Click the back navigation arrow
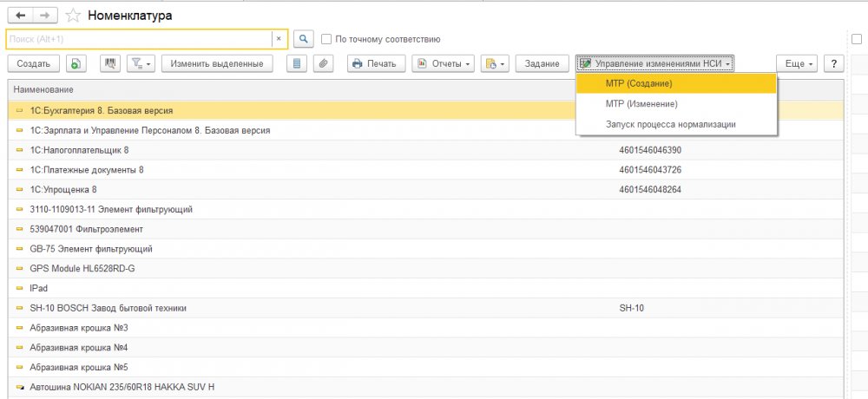The height and width of the screenshot is (399, 868). click(x=19, y=16)
